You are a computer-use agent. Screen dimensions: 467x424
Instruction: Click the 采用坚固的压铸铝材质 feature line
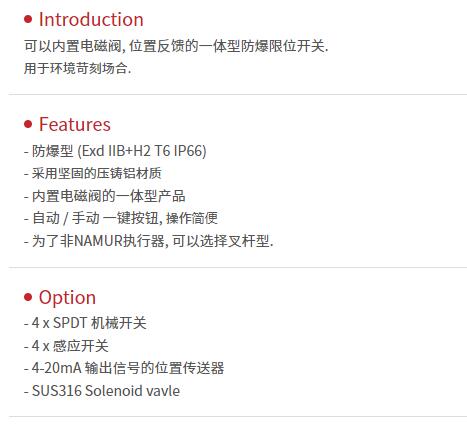93,173
